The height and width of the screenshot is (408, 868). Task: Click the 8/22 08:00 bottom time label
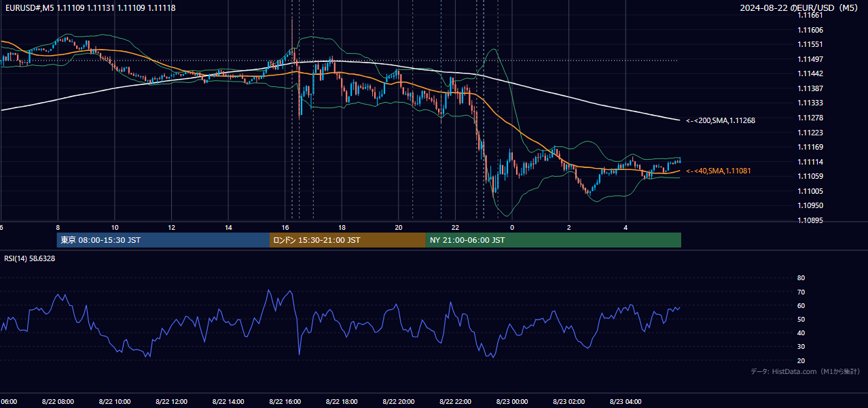pos(58,401)
